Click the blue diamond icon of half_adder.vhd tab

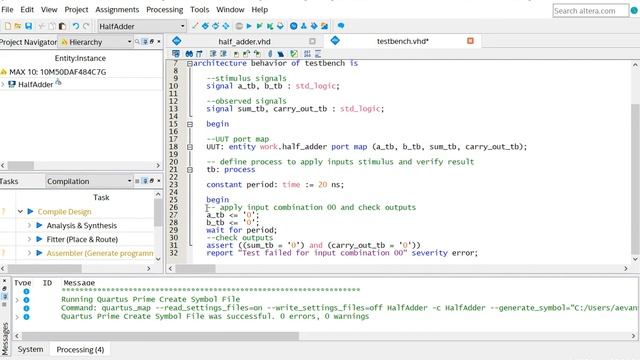pyautogui.click(x=177, y=41)
